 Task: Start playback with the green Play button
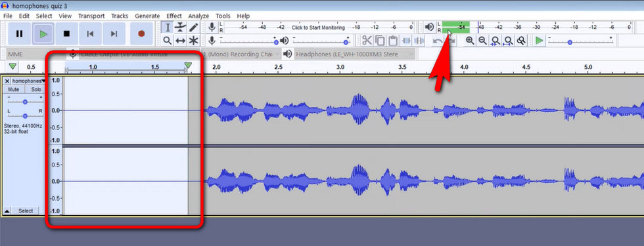(x=43, y=33)
